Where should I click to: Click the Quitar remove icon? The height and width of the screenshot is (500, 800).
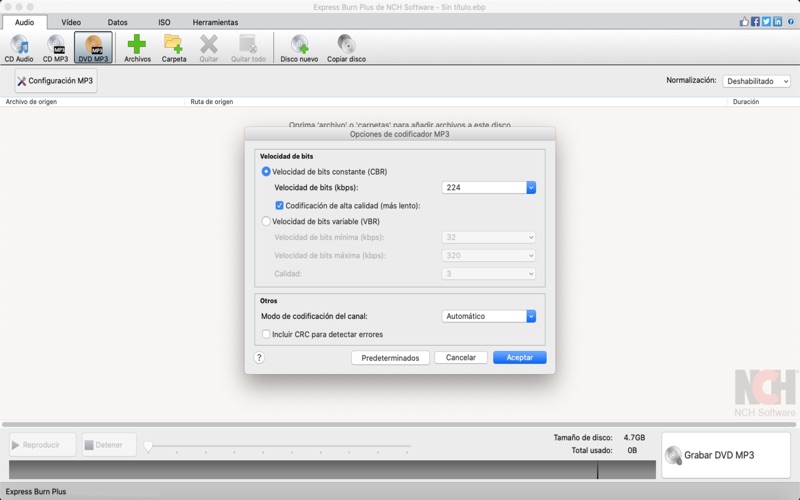click(209, 48)
